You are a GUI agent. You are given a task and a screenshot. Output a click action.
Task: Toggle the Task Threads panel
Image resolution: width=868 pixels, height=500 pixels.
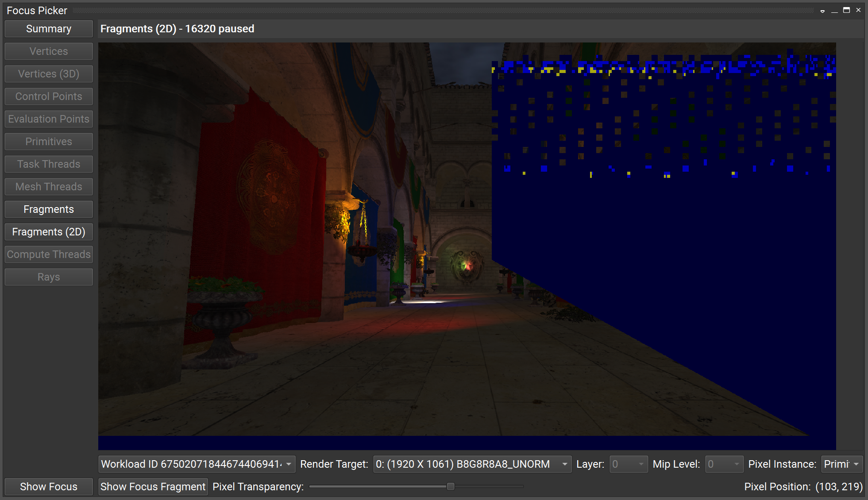pyautogui.click(x=49, y=164)
